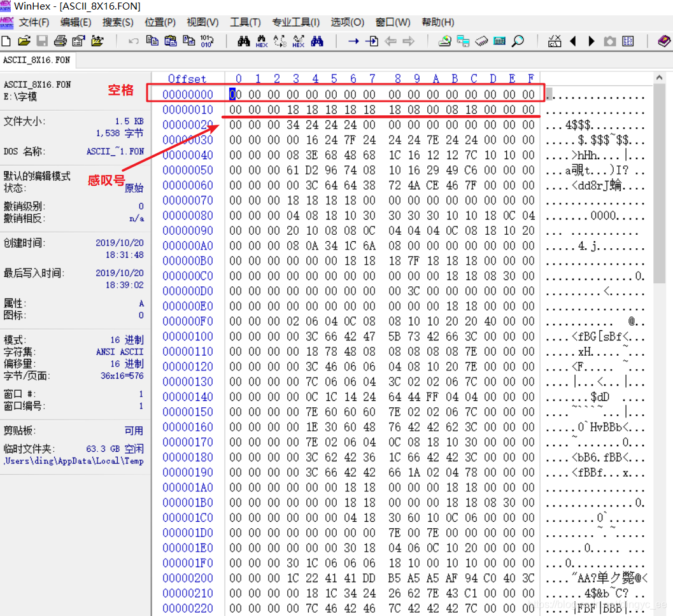This screenshot has height=616, width=673.
Task: Click byte FF in row 00000140
Action: pos(433,397)
